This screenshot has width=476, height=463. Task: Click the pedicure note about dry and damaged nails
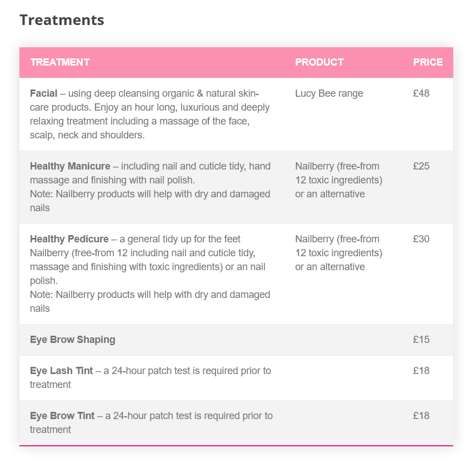click(x=150, y=302)
